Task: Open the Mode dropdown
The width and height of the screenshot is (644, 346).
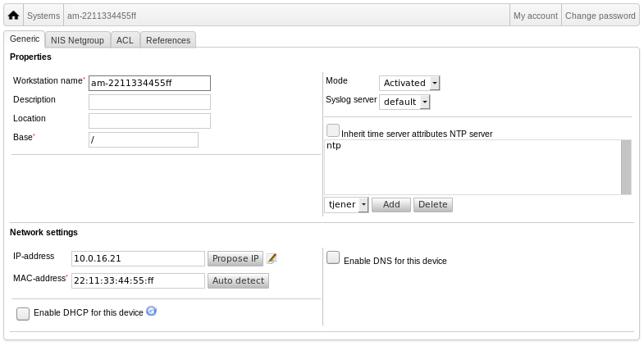Action: (x=410, y=83)
